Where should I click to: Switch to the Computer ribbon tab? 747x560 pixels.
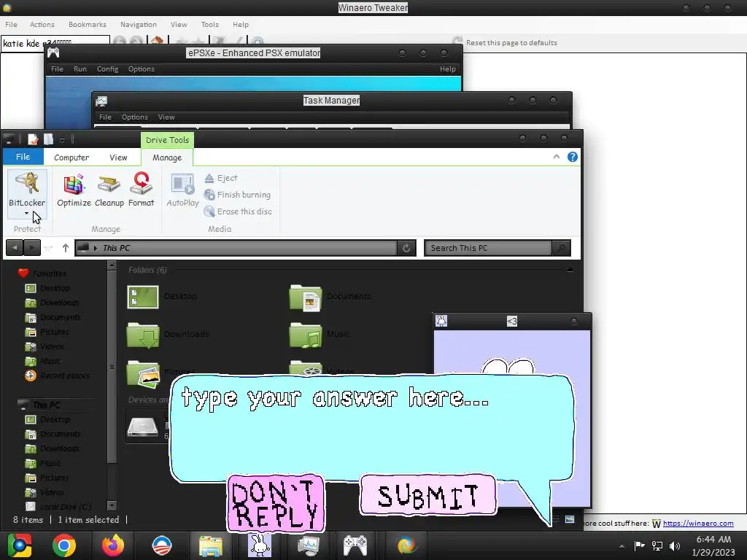71,157
